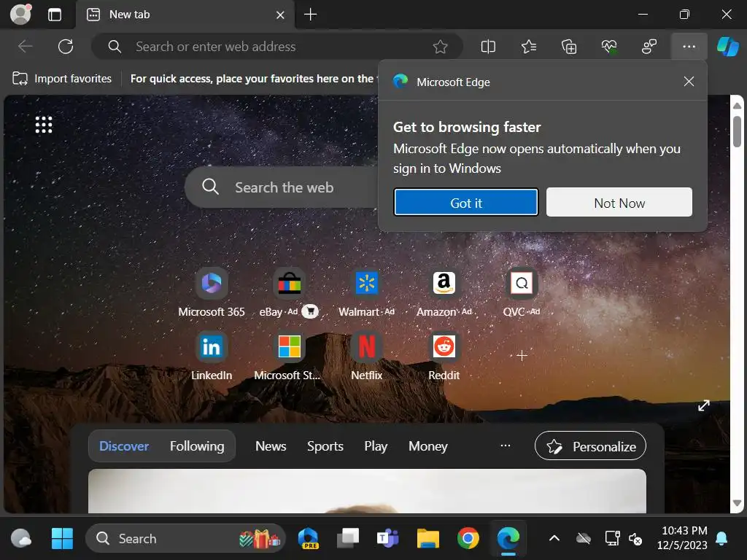Open Microsoft 365 quick link
This screenshot has height=560, width=747.
[212, 292]
